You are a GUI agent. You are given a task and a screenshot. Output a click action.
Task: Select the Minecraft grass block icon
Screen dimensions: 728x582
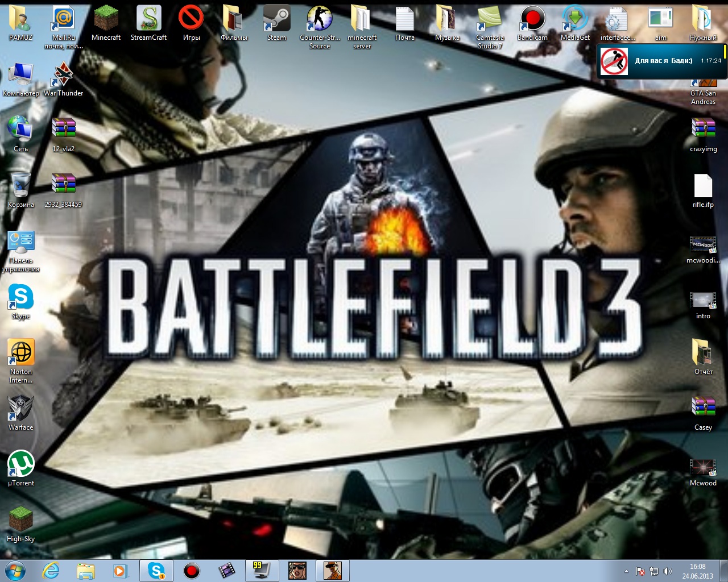click(x=106, y=23)
